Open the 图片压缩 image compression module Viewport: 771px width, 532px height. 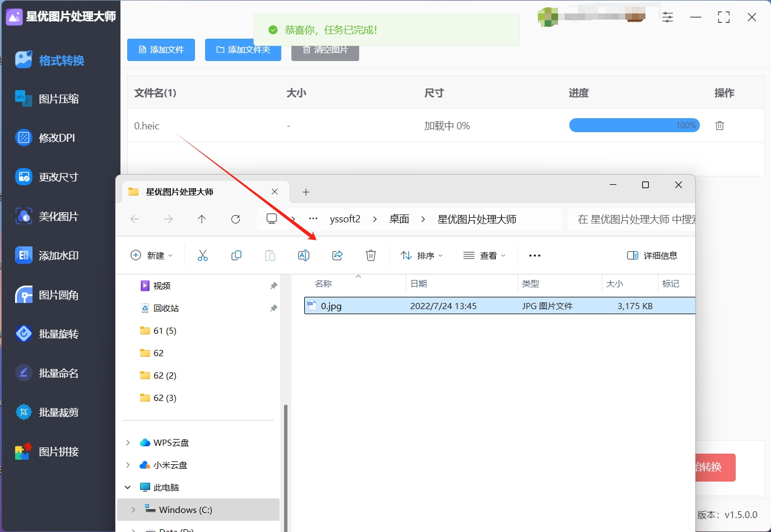(x=47, y=99)
